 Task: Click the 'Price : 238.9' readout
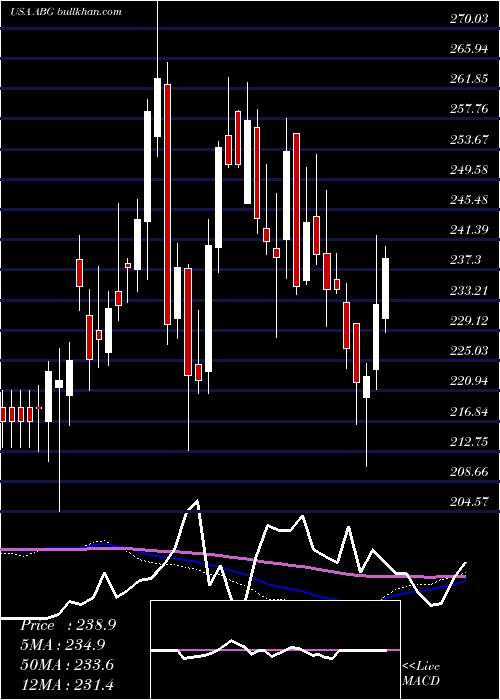(68, 625)
